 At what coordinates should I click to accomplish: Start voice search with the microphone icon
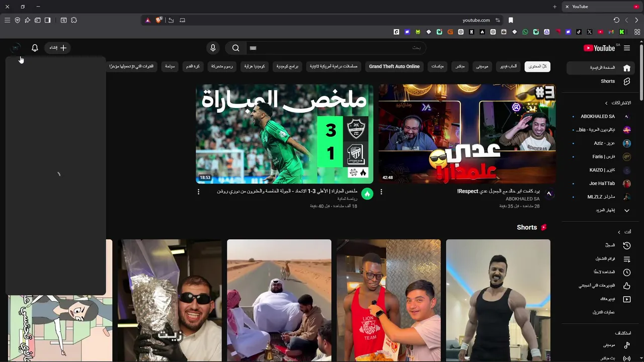[213, 48]
